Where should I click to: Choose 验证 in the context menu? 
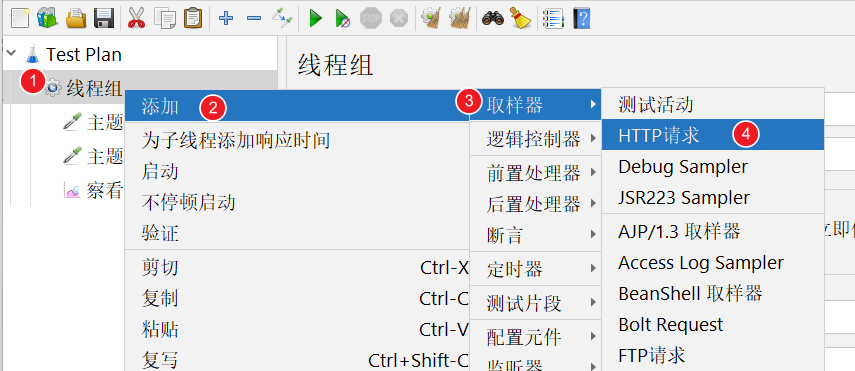tap(297, 234)
